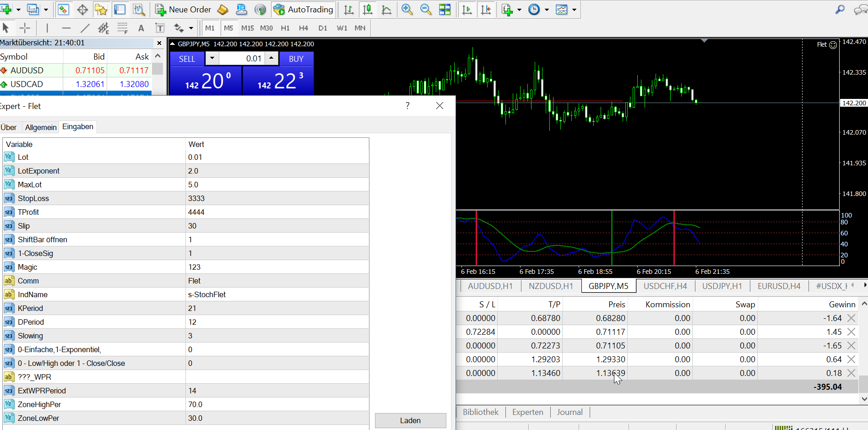
Task: Click the trade list vertical scrollbar thumb
Action: point(863,384)
